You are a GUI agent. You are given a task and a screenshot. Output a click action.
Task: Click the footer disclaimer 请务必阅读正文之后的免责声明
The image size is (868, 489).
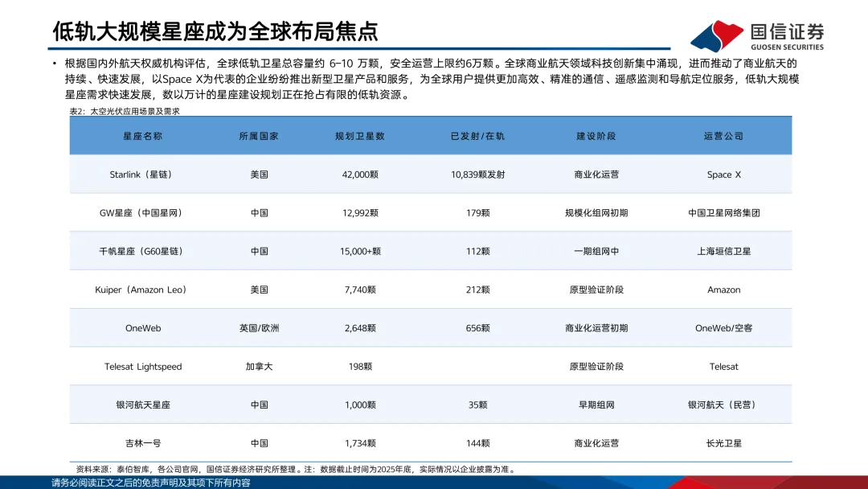(150, 483)
